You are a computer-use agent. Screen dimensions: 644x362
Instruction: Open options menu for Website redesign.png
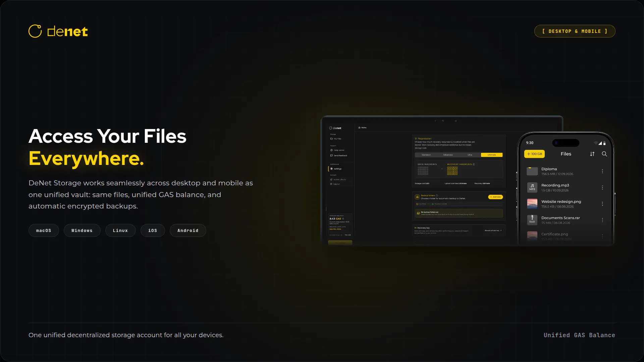[602, 204]
